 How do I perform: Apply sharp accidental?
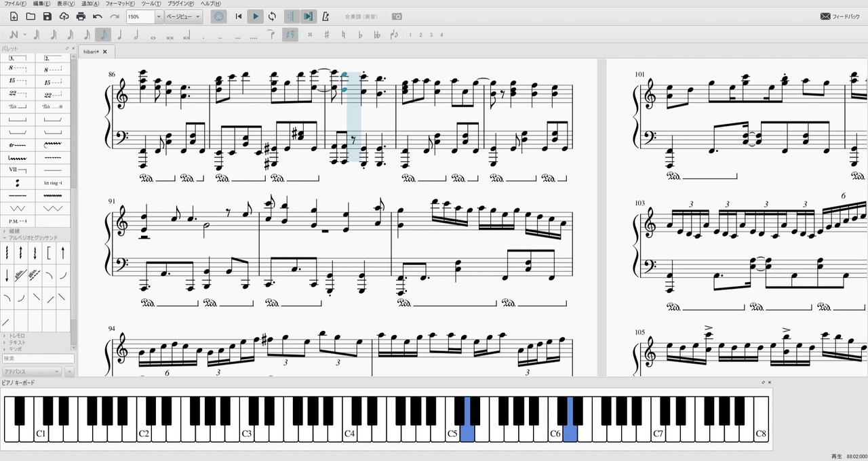pyautogui.click(x=327, y=35)
